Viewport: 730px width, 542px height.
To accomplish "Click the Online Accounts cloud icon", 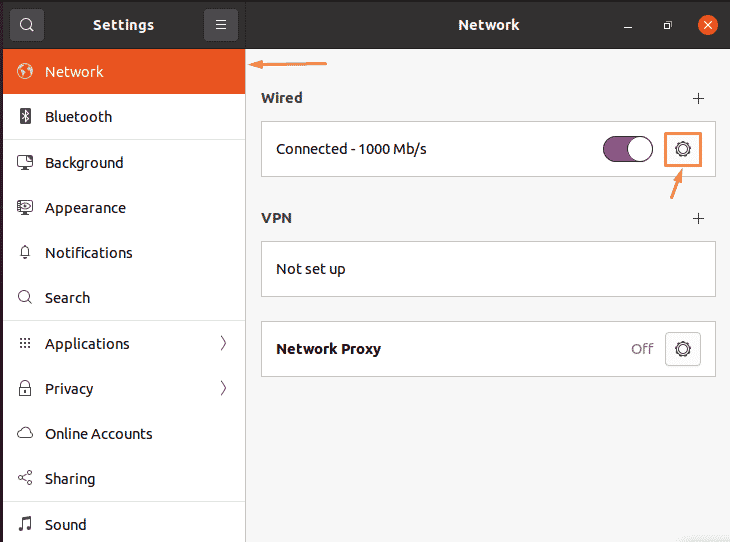I will click(x=25, y=433).
